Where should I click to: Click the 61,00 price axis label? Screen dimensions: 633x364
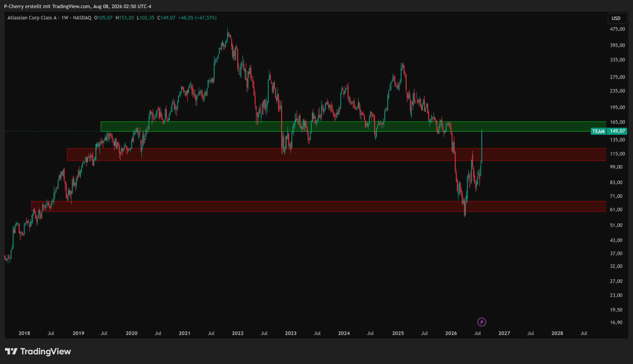pos(616,209)
